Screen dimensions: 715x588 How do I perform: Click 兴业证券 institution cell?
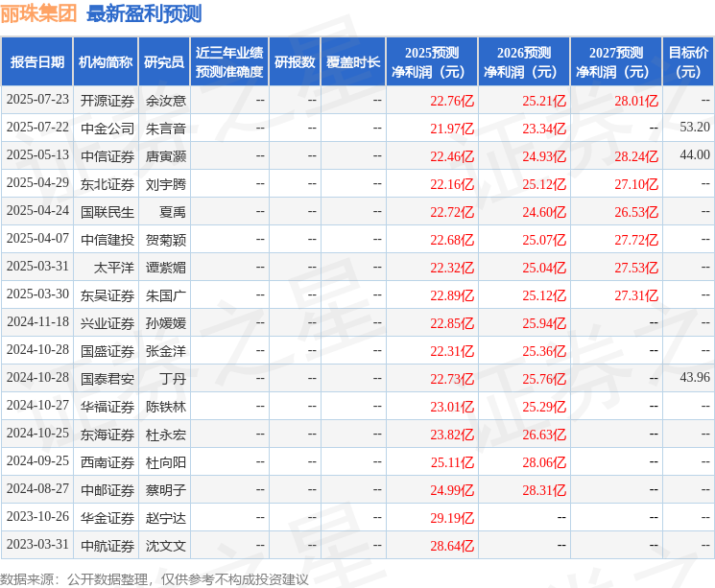[x=107, y=323]
